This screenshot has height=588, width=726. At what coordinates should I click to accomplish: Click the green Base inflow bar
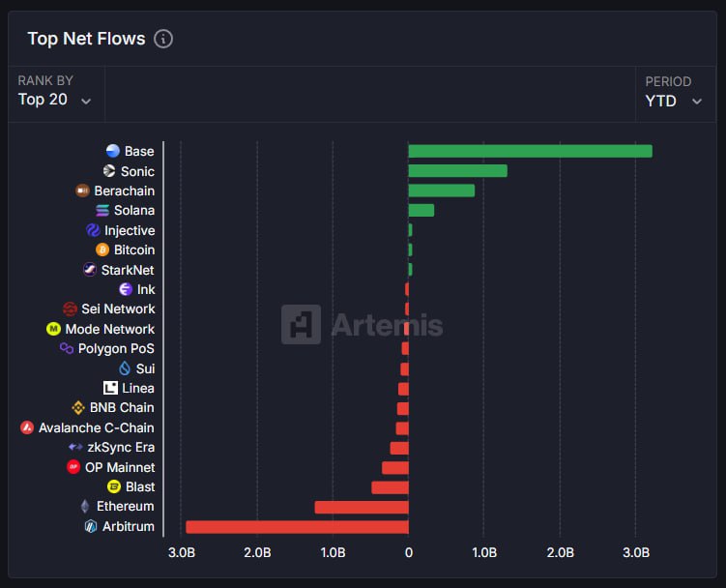click(x=530, y=151)
